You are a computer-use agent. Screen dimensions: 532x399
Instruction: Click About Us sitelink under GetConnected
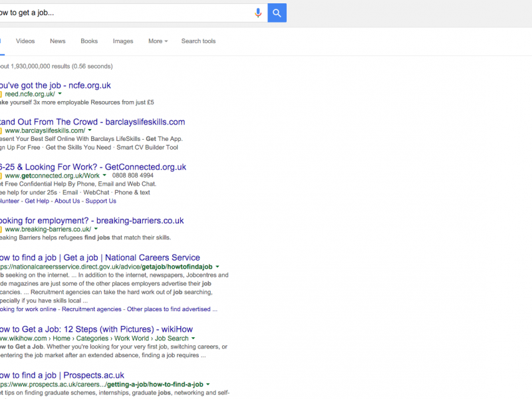(67, 201)
